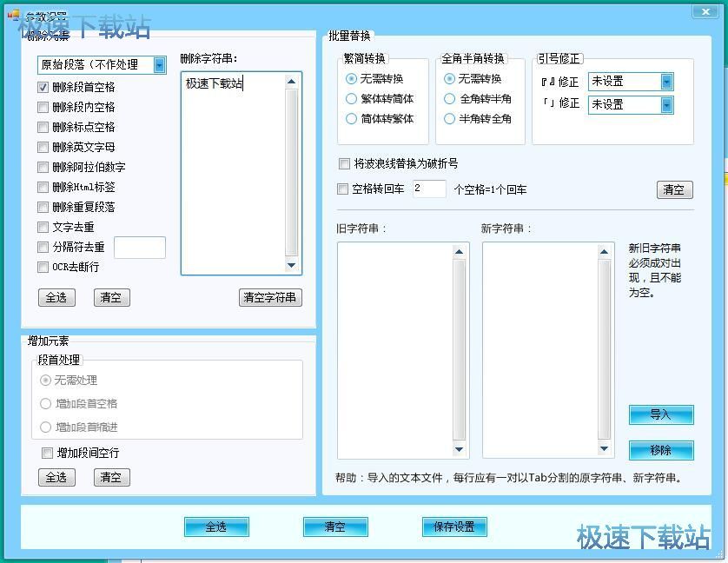Check 删除Html标签 checkbox
Viewport: 728px width, 563px height.
(43, 187)
